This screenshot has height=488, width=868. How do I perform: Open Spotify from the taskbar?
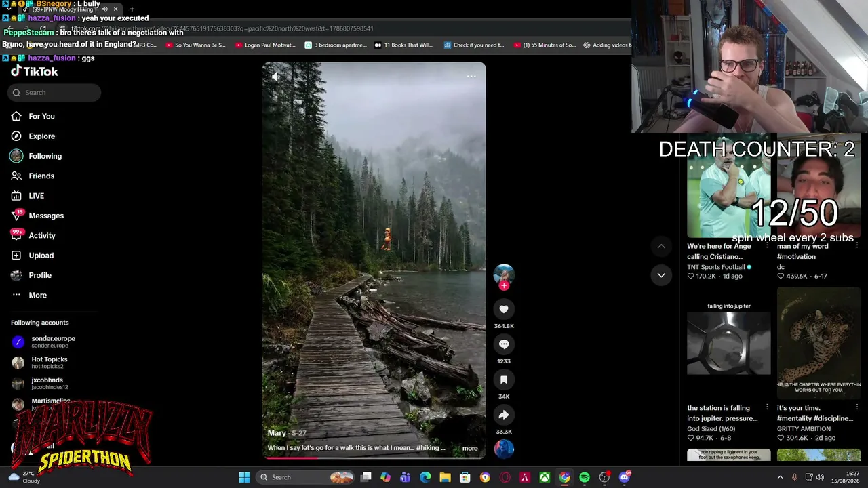585,477
